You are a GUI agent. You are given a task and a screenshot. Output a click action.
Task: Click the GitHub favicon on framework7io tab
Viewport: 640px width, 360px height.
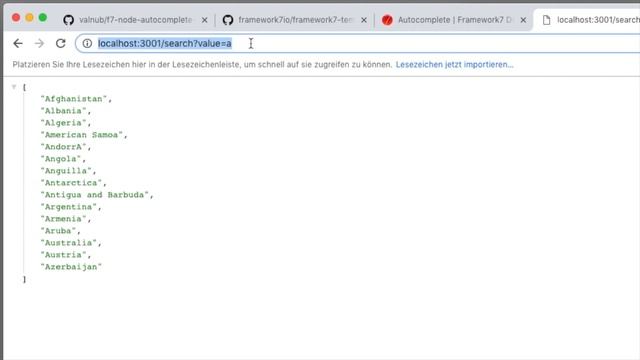228,20
